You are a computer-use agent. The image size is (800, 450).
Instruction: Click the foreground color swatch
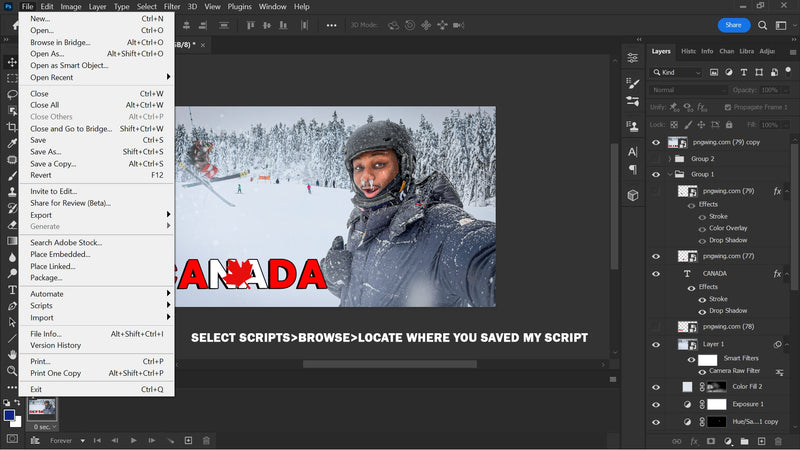point(9,414)
